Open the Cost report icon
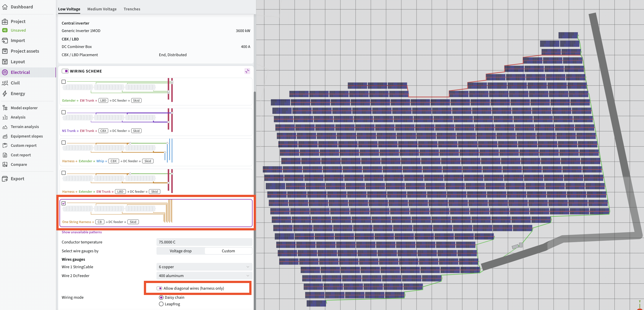The width and height of the screenshot is (644, 310). click(x=5, y=155)
